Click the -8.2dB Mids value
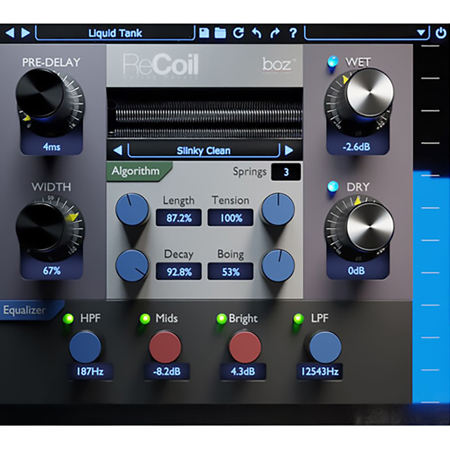Viewport: 450px width, 450px height. pyautogui.click(x=167, y=371)
